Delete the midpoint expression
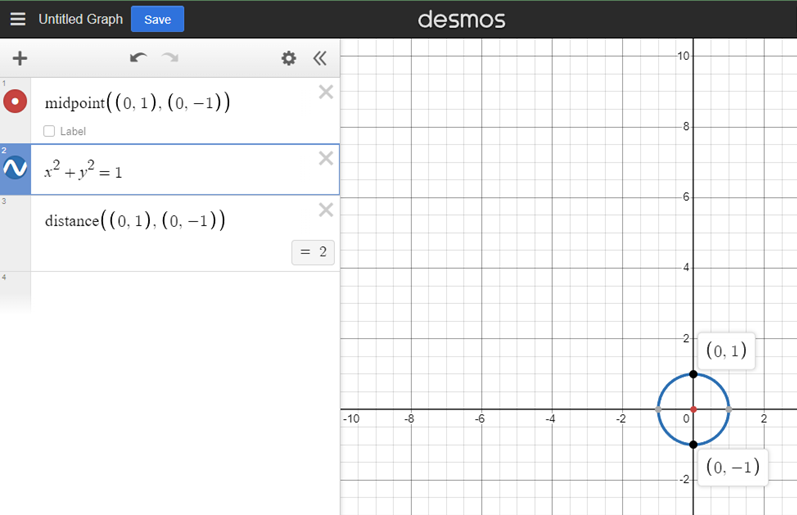 tap(326, 92)
